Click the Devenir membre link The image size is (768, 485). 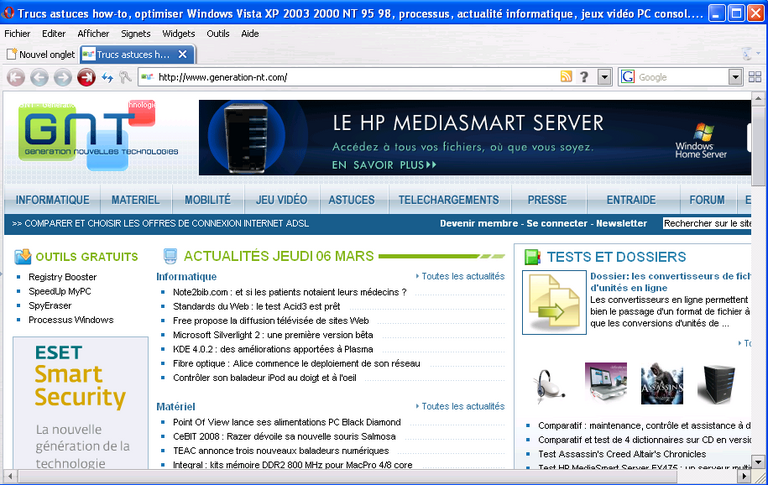pyautogui.click(x=479, y=223)
